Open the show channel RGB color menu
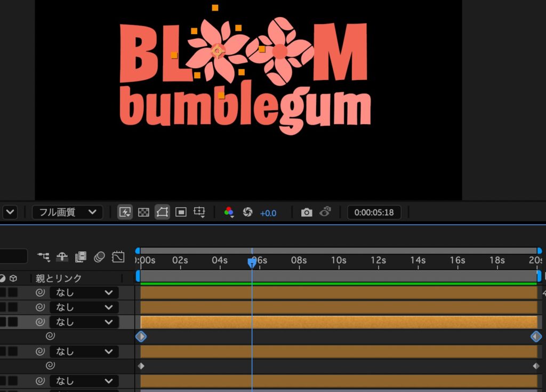 tap(229, 213)
